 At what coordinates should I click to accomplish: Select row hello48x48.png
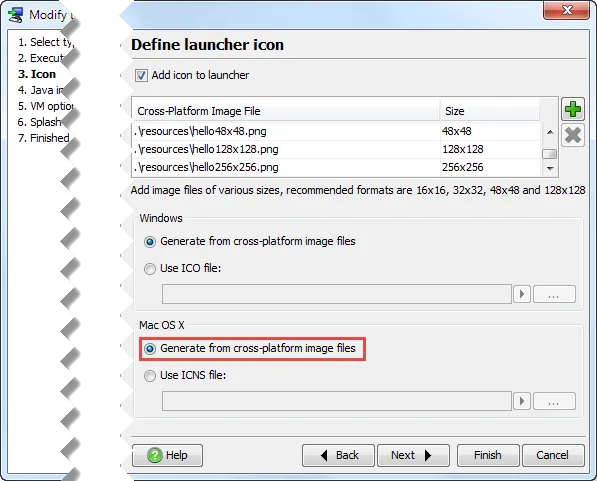pyautogui.click(x=336, y=131)
